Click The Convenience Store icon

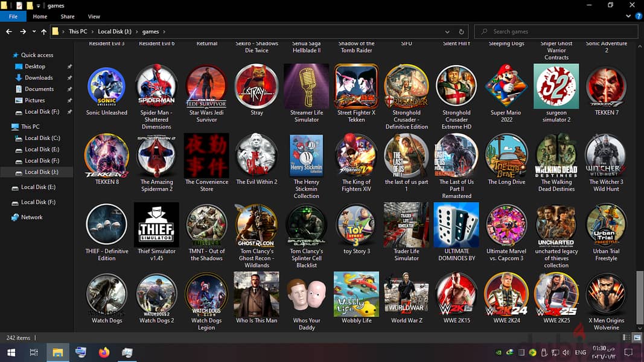[x=206, y=156]
